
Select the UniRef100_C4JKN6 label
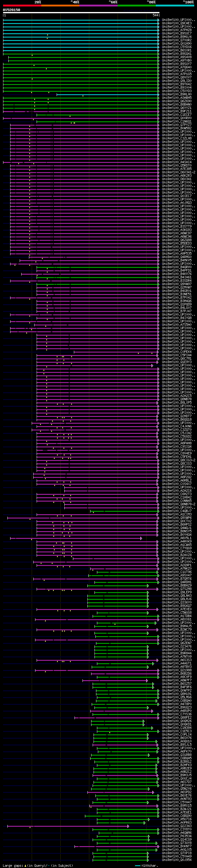click(177, 426)
